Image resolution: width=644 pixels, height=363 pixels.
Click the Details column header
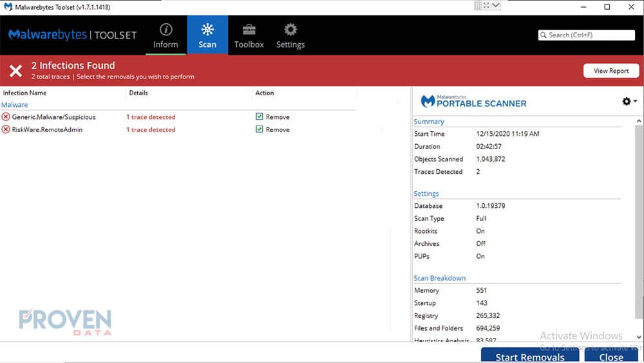pyautogui.click(x=138, y=93)
